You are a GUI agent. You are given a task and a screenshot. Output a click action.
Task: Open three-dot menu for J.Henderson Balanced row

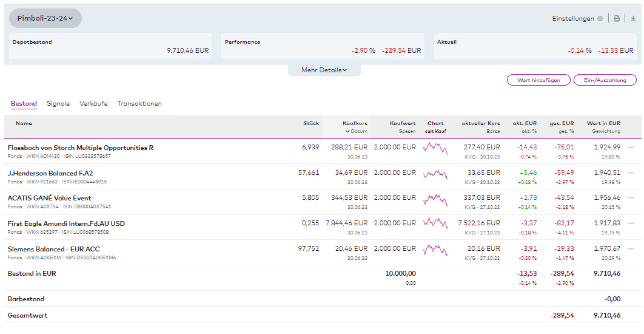pyautogui.click(x=631, y=173)
